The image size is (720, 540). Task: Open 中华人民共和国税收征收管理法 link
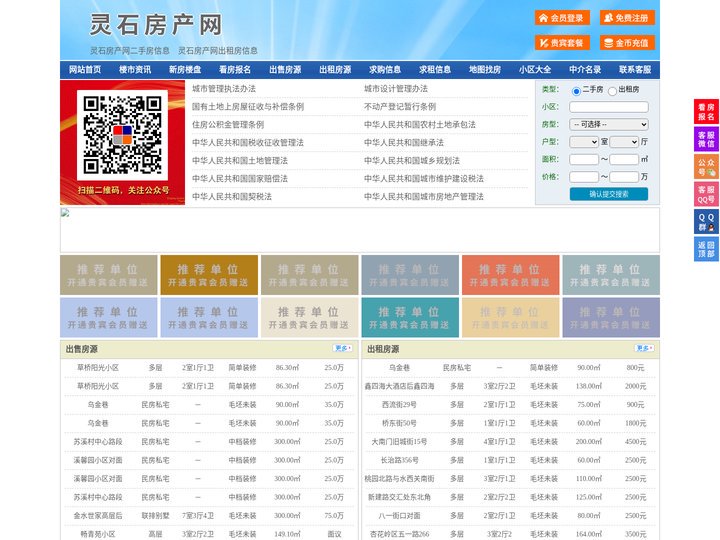pyautogui.click(x=248, y=142)
